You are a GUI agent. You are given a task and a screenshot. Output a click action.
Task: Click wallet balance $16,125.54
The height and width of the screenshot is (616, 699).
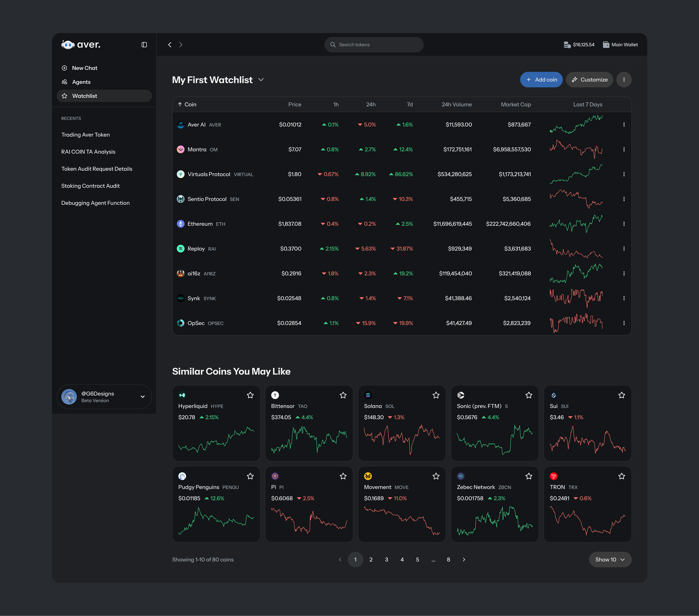(583, 45)
